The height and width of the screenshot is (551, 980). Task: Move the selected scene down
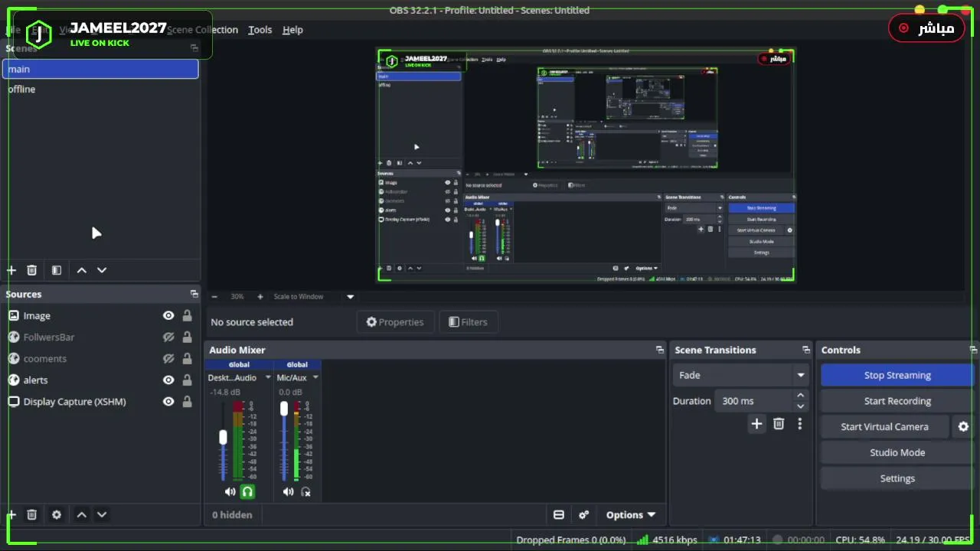pos(102,270)
